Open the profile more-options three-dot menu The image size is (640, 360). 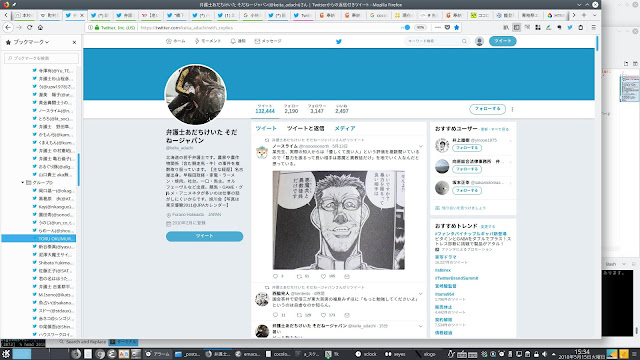[x=512, y=109]
